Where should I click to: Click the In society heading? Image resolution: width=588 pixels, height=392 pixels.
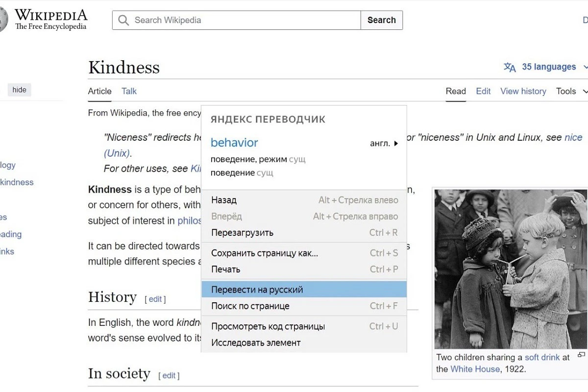click(x=119, y=373)
